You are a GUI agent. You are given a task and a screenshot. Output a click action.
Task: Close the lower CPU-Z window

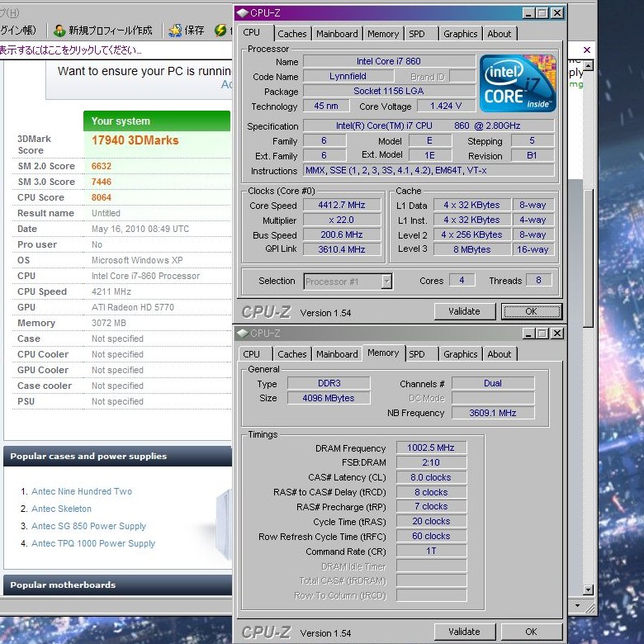[x=557, y=333]
